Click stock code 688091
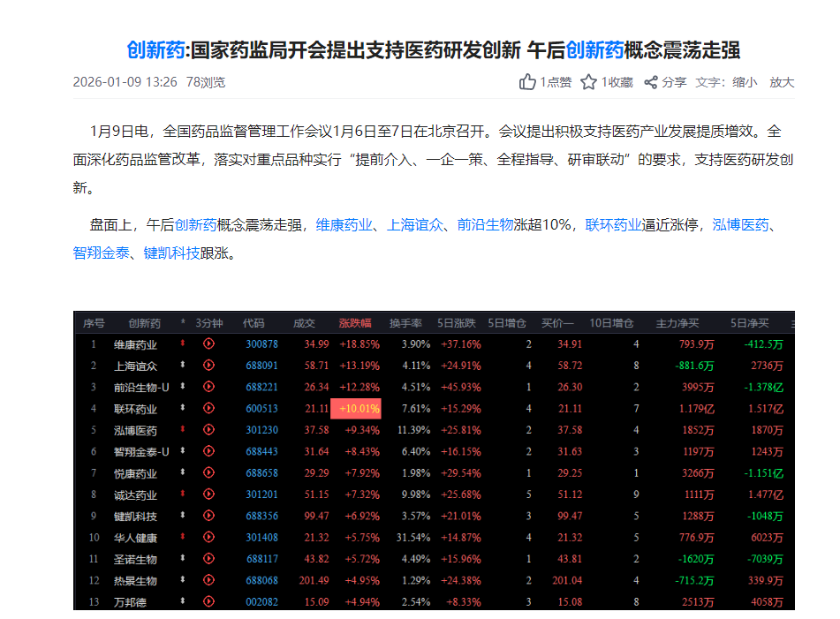The height and width of the screenshot is (619, 840). pyautogui.click(x=262, y=366)
